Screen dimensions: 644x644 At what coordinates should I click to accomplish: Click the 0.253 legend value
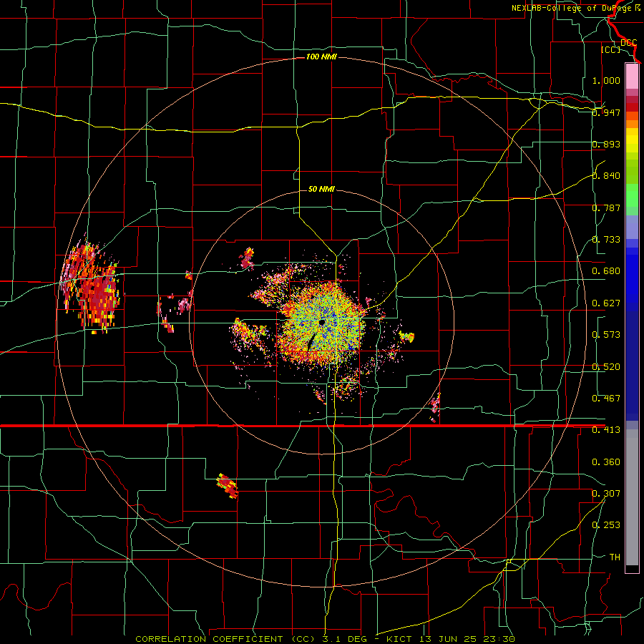606,525
